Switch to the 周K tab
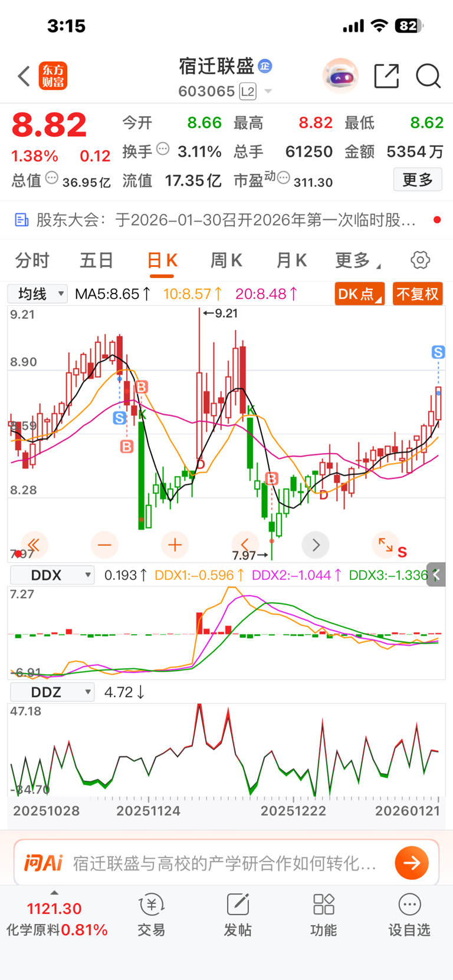The height and width of the screenshot is (980, 453). tap(226, 260)
